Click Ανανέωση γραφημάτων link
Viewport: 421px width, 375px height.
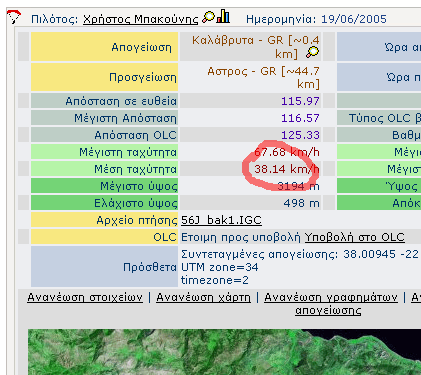(x=331, y=297)
